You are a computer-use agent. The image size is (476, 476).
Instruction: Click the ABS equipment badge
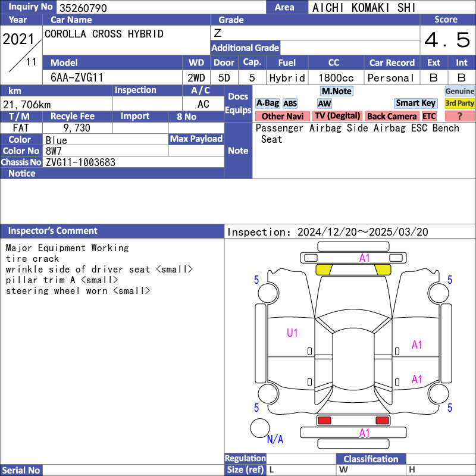pos(290,104)
